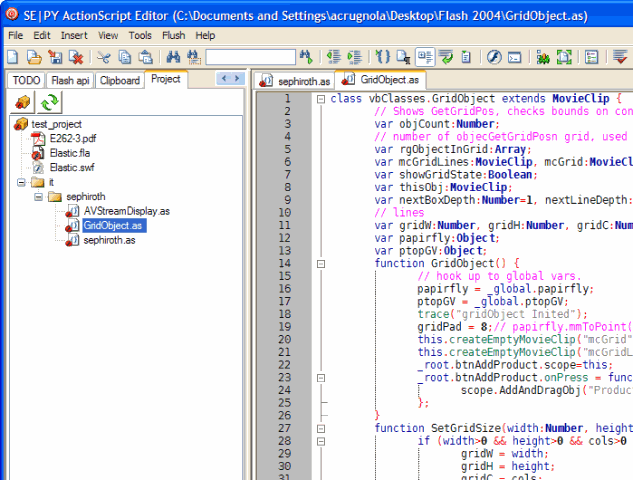This screenshot has height=480, width=633.
Task: Switch to the sephiroth.as editor tab
Action: tap(295, 81)
